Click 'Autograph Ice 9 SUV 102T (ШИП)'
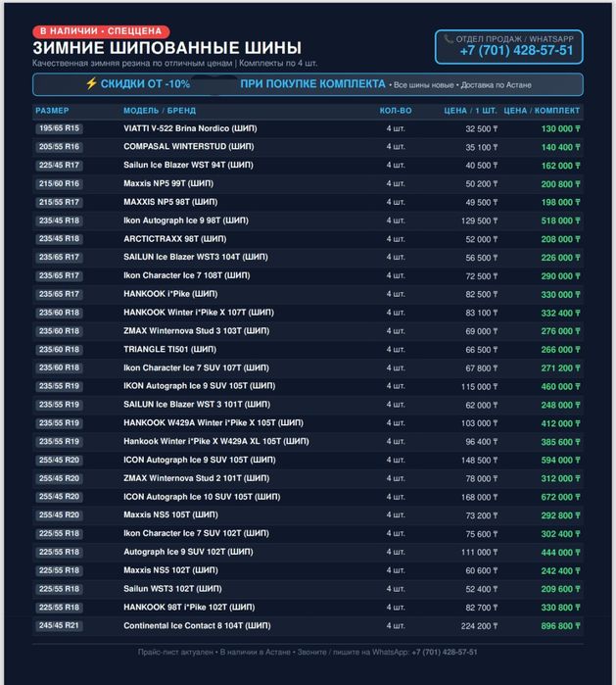Screen dimensions: 616x685 [x=188, y=552]
